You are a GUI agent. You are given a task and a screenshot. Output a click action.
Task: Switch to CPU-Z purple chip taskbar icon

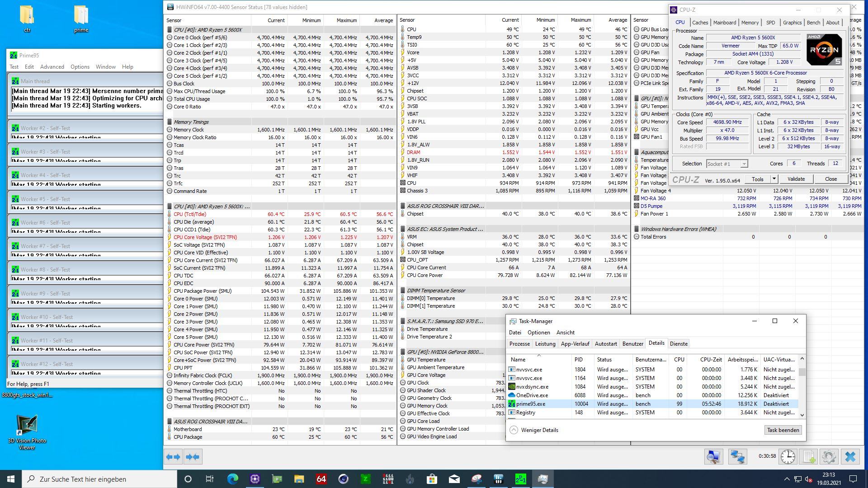coord(255,479)
